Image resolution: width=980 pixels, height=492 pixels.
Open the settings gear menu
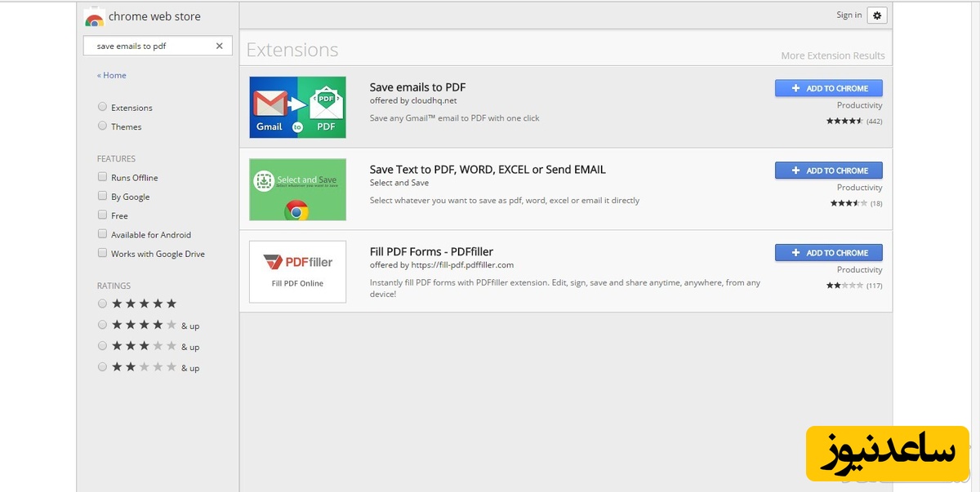pyautogui.click(x=877, y=16)
